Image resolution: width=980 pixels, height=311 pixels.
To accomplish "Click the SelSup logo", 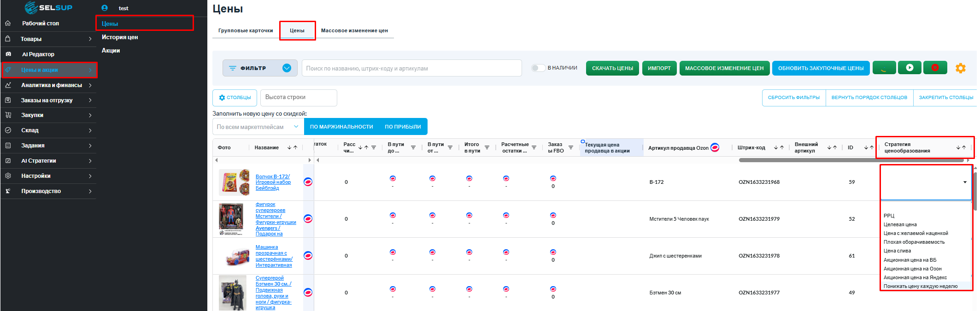I will [x=48, y=7].
